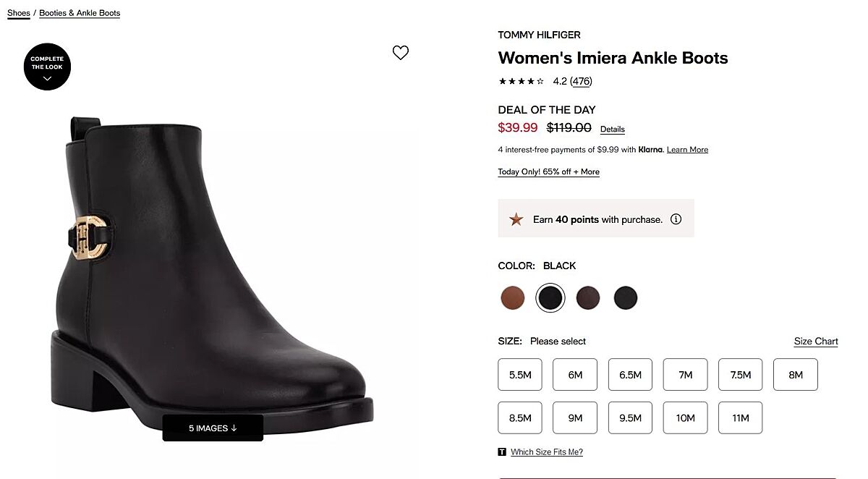Expand Today Only 65% off offer
The image size is (868, 479).
[548, 172]
